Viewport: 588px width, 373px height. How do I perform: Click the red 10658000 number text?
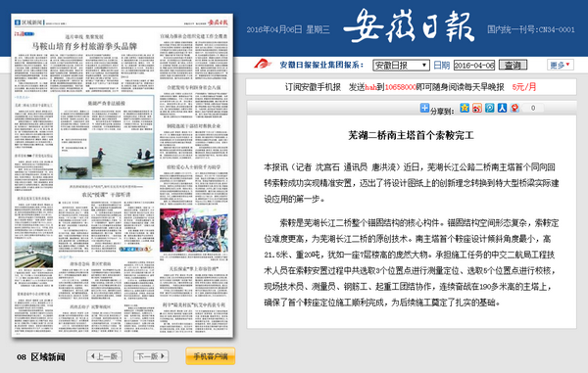click(x=401, y=87)
